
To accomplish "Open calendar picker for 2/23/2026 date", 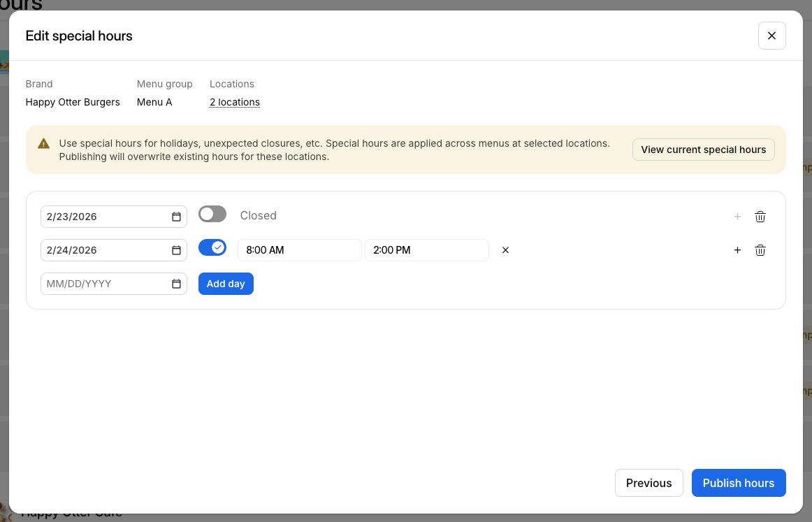I will (x=176, y=217).
